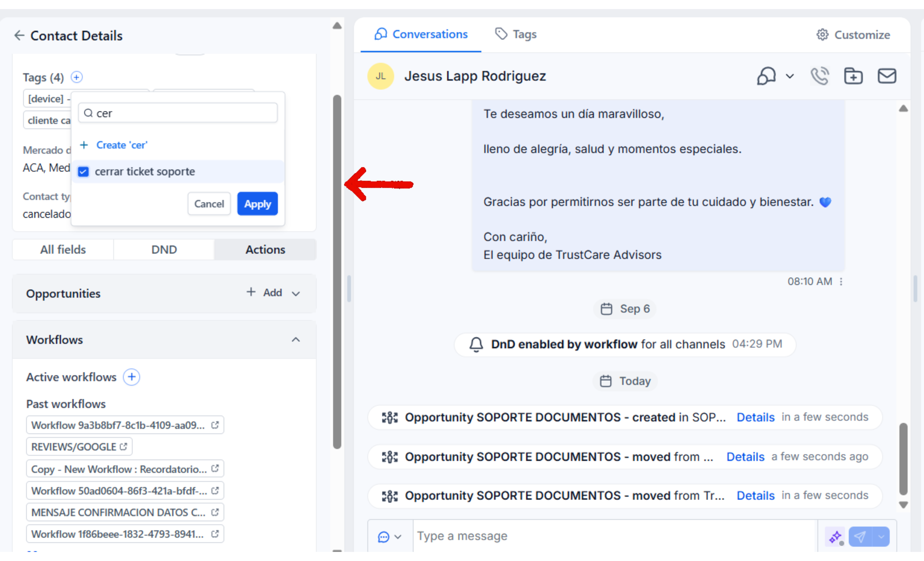Click the conversation scrollbar thumb

[903, 459]
